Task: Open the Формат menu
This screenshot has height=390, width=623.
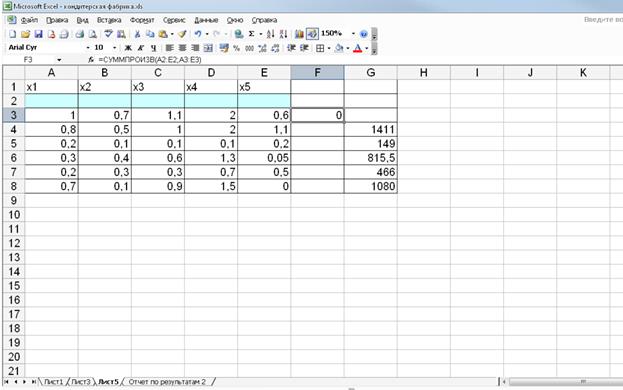Action: [142, 20]
